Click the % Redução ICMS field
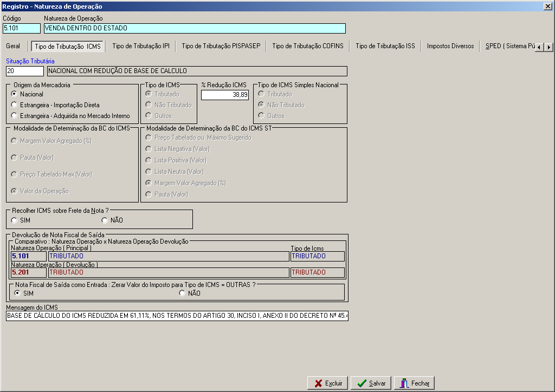Image resolution: width=555 pixels, height=392 pixels. pyautogui.click(x=225, y=95)
